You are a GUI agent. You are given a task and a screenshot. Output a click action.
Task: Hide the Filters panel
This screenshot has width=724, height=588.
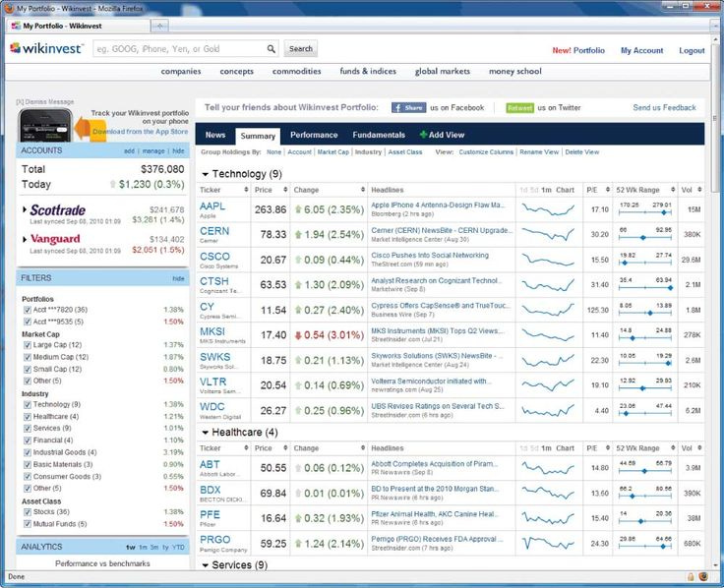click(x=178, y=278)
